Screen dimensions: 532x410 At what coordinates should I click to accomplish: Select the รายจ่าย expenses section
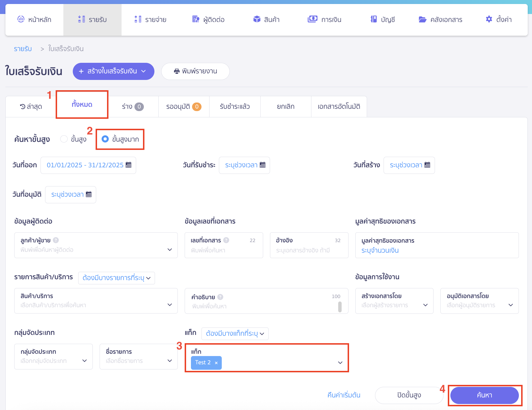tap(150, 19)
